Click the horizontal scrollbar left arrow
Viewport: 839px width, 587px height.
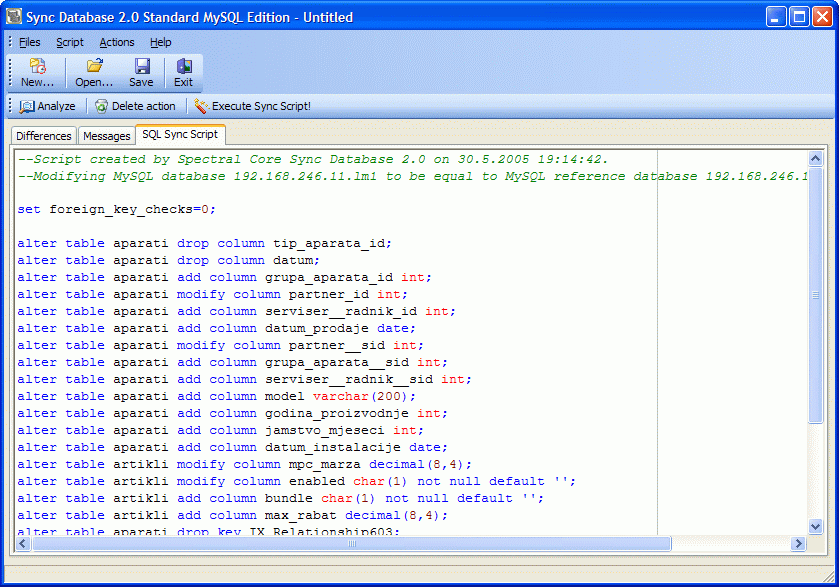tap(23, 544)
